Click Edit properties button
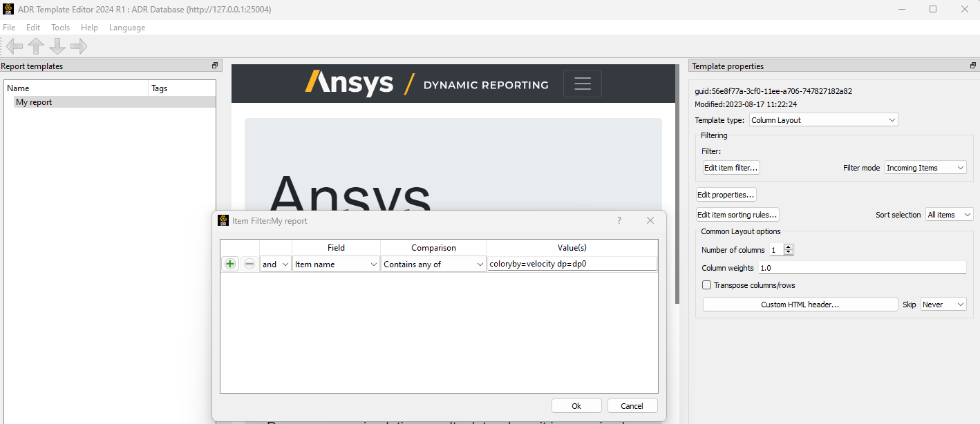Viewport: 980px width, 424px height. [726, 195]
